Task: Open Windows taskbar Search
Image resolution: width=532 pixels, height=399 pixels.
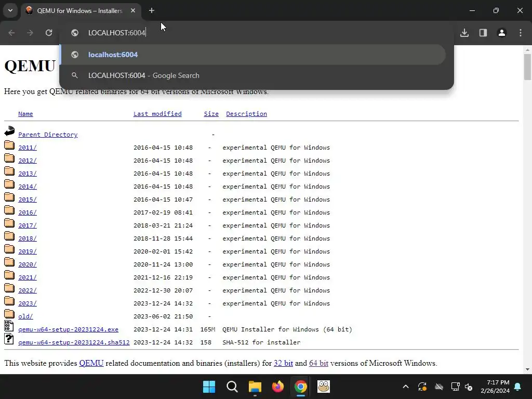Action: point(232,387)
